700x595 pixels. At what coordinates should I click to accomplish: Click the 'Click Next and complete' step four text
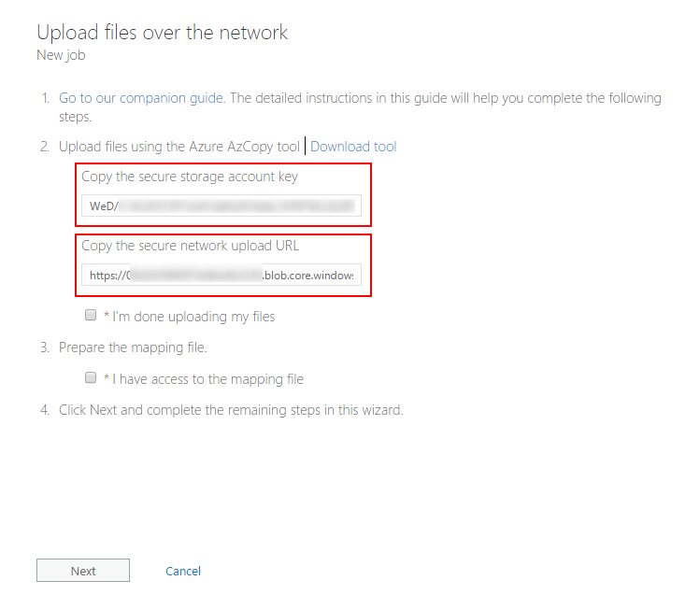coord(231,410)
